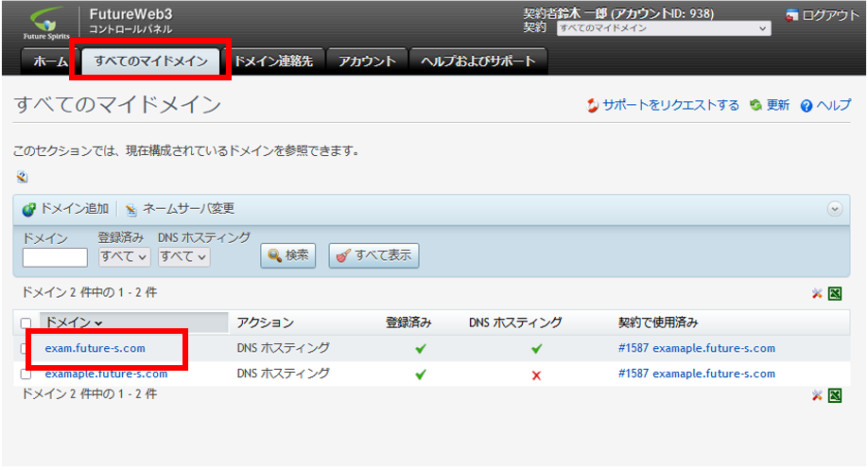Screen dimensions: 868x471
Task: Click the red X for examaple.future-s.com DNS hosting
Action: [536, 375]
